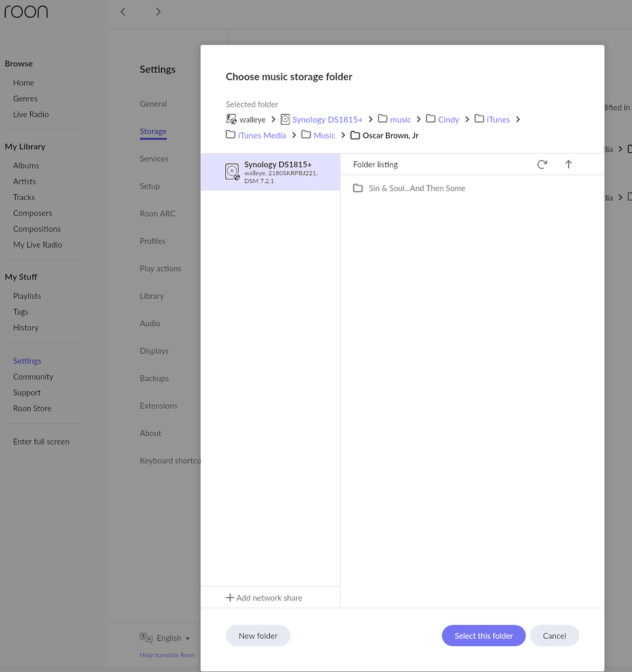Click the plus icon to add network share
This screenshot has height=672, width=632.
(x=230, y=598)
